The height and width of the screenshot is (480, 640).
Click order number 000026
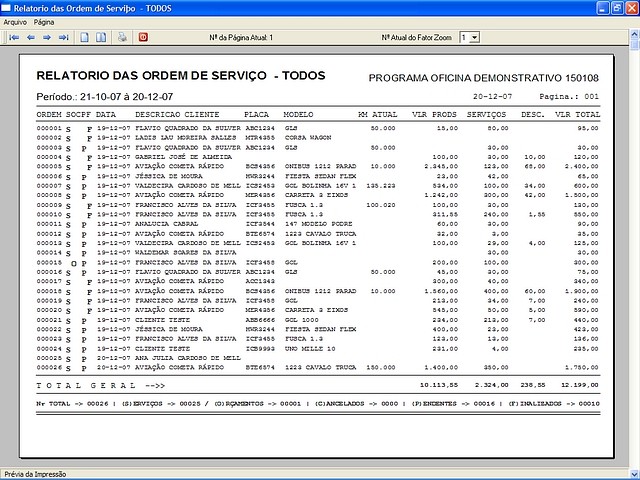pyautogui.click(x=49, y=367)
